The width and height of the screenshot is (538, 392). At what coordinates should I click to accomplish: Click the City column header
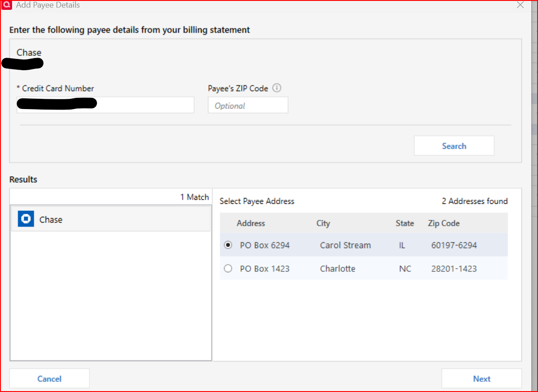[323, 223]
